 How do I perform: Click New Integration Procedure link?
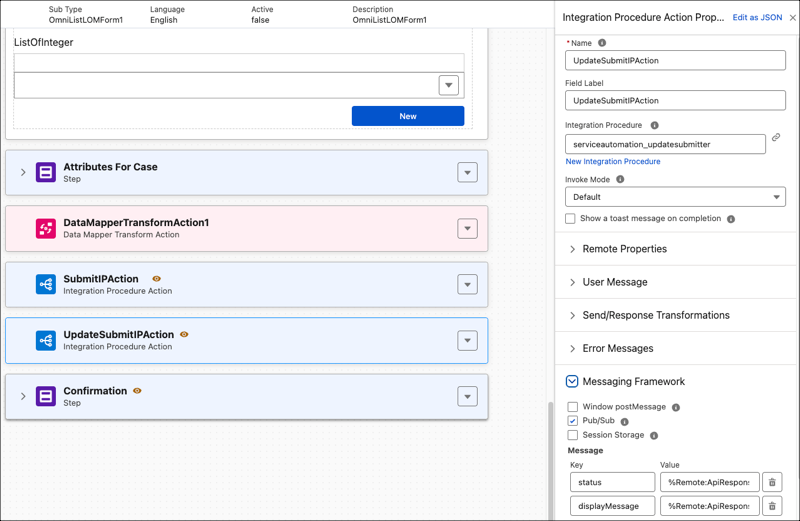pyautogui.click(x=613, y=161)
